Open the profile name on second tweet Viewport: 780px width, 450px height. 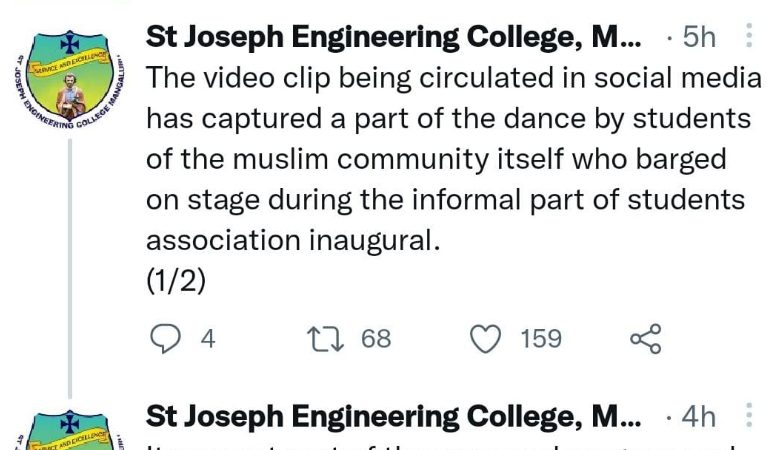[393, 416]
